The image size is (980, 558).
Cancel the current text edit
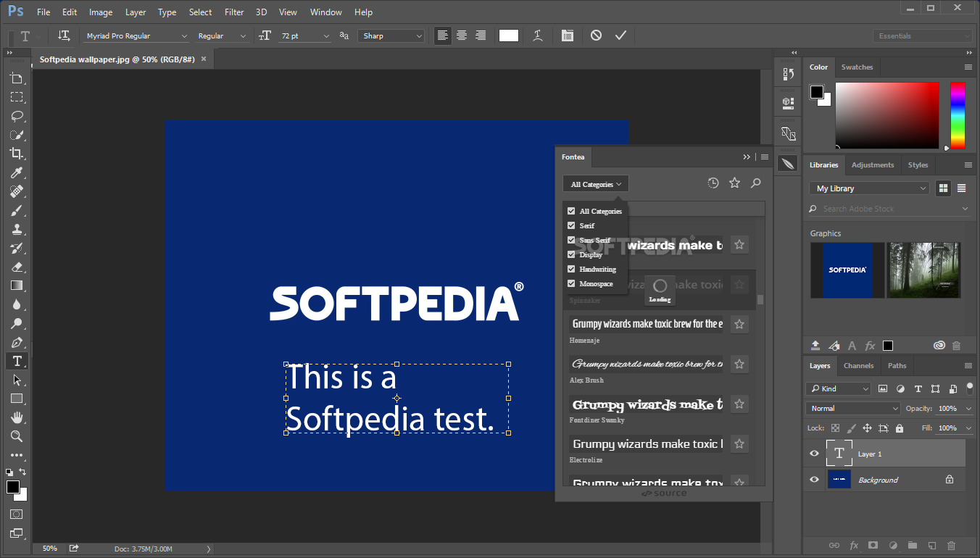click(596, 36)
